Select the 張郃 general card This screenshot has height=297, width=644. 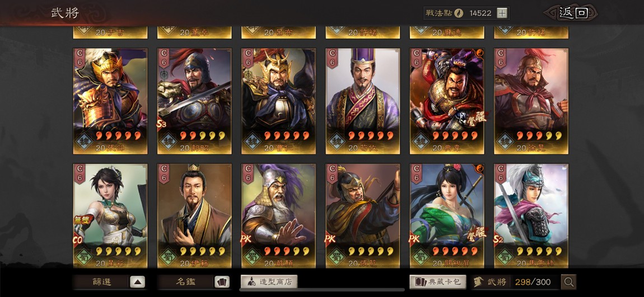coord(110,101)
